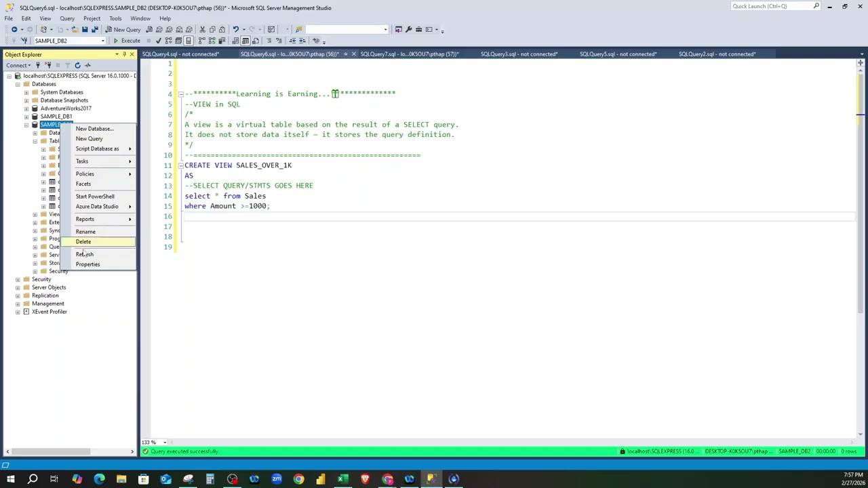This screenshot has width=868, height=488.
Task: Open the solution configurations dropdown in toolbar
Action: (x=385, y=29)
